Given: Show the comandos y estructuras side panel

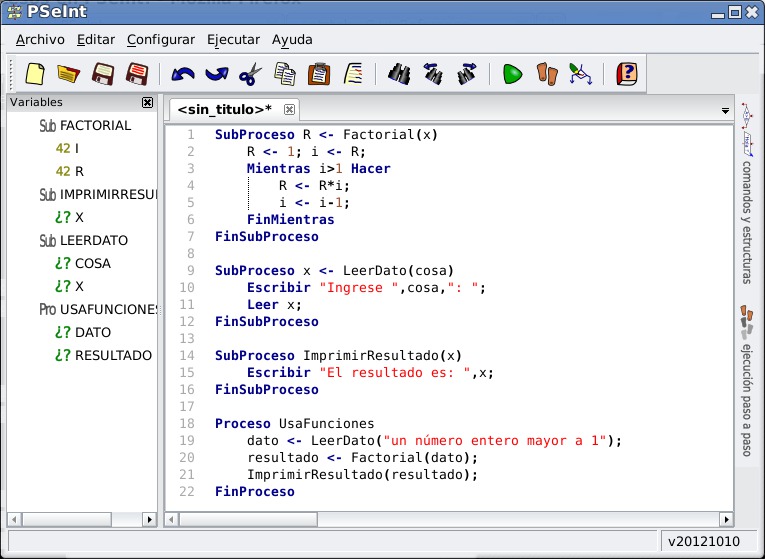Looking at the screenshot, I should (746, 194).
